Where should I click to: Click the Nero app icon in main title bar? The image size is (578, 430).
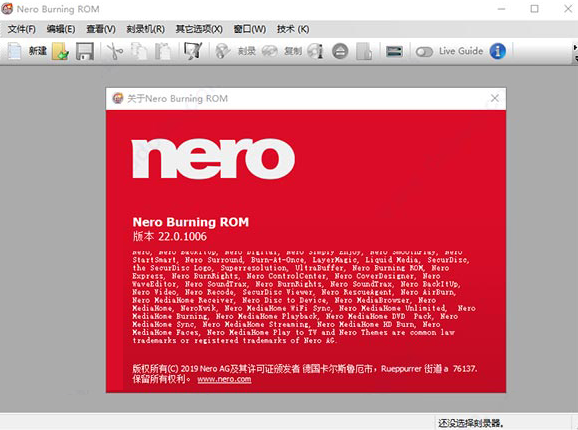coord(7,8)
